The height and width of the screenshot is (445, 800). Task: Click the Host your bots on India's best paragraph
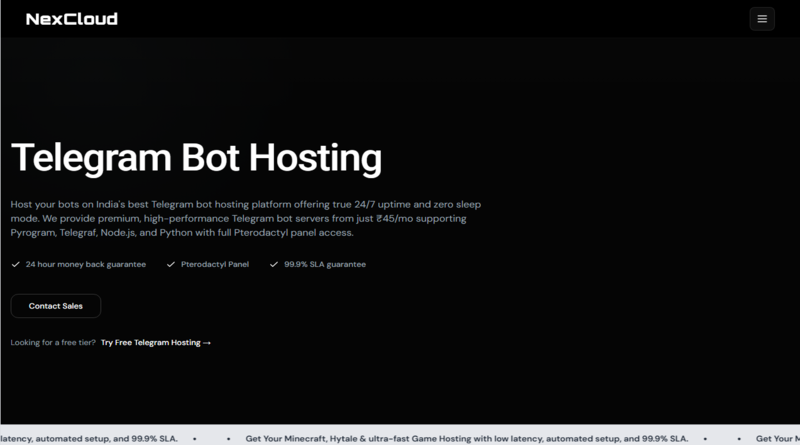(x=246, y=218)
